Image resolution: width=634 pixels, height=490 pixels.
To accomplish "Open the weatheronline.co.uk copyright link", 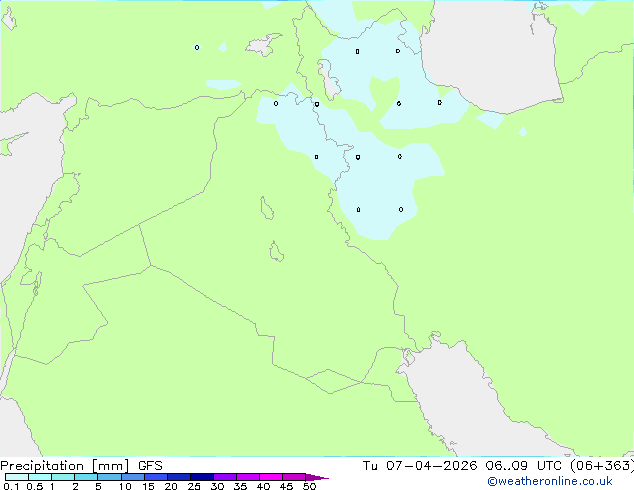I will pos(550,481).
